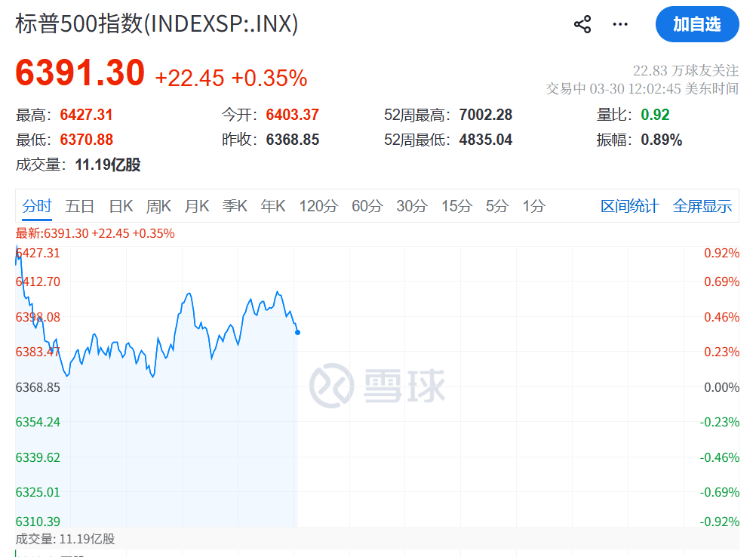Select the 1分 interval tab
The width and height of the screenshot is (756, 557).
(533, 206)
